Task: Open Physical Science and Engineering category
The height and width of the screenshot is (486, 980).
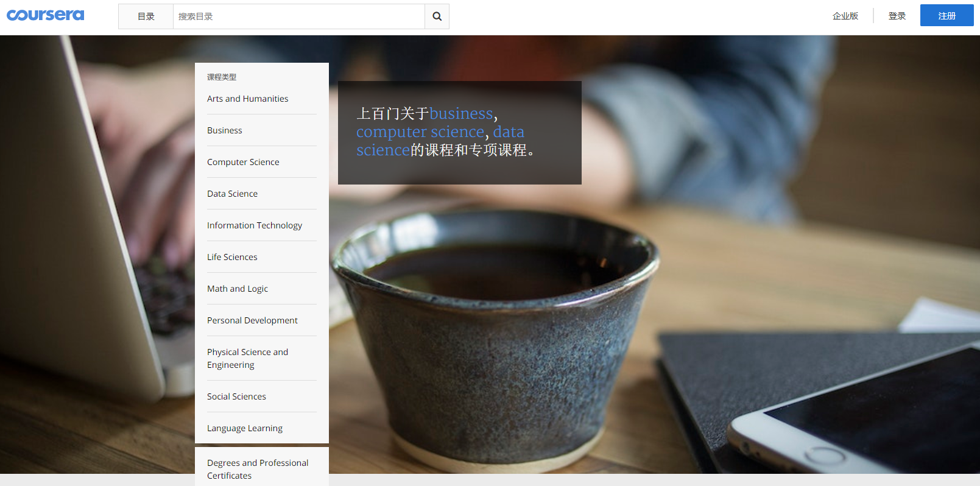Action: [248, 358]
